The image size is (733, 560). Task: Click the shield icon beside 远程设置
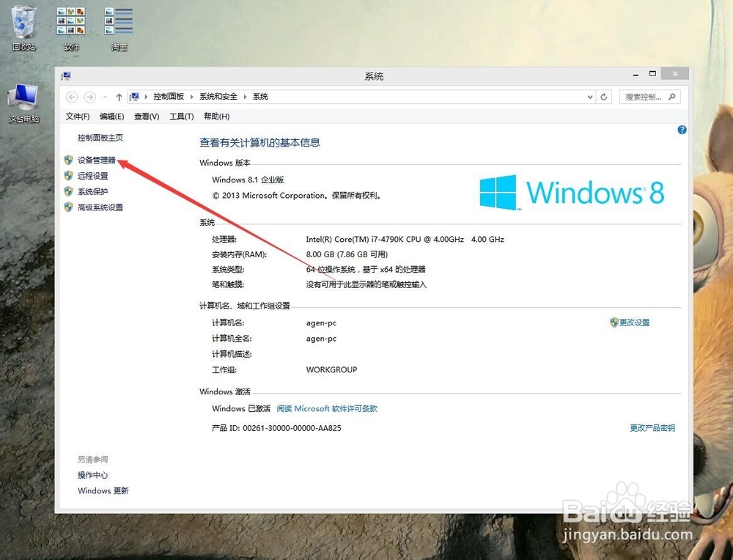[69, 176]
